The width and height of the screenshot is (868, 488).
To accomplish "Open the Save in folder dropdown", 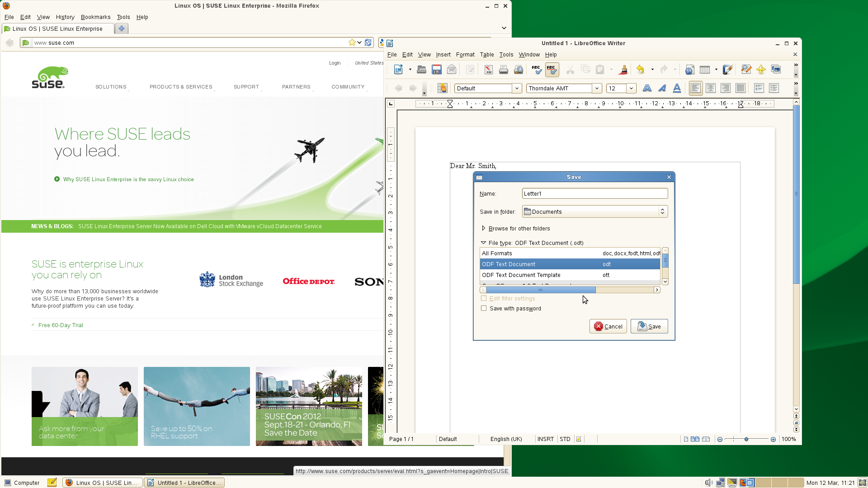I will point(594,211).
